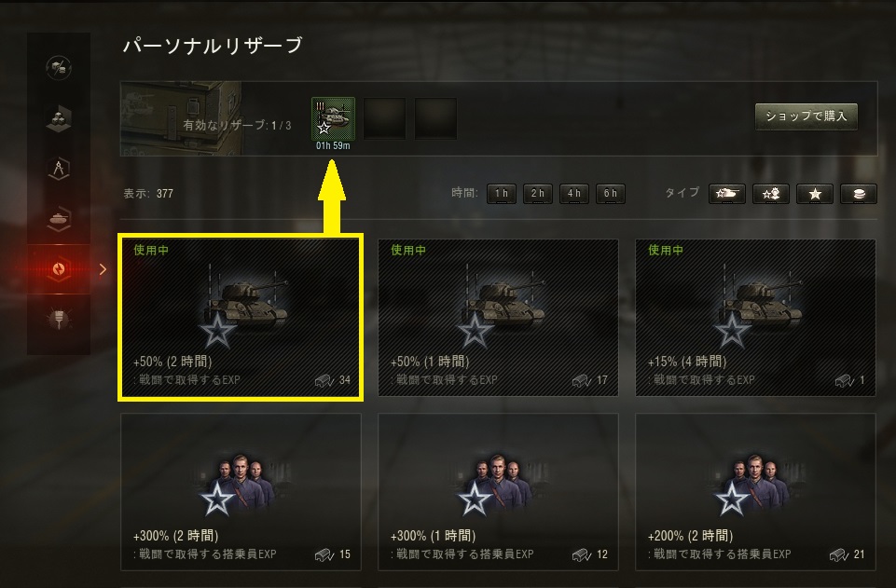Toggle the 6h duration filter
896x588 pixels.
pyautogui.click(x=611, y=194)
